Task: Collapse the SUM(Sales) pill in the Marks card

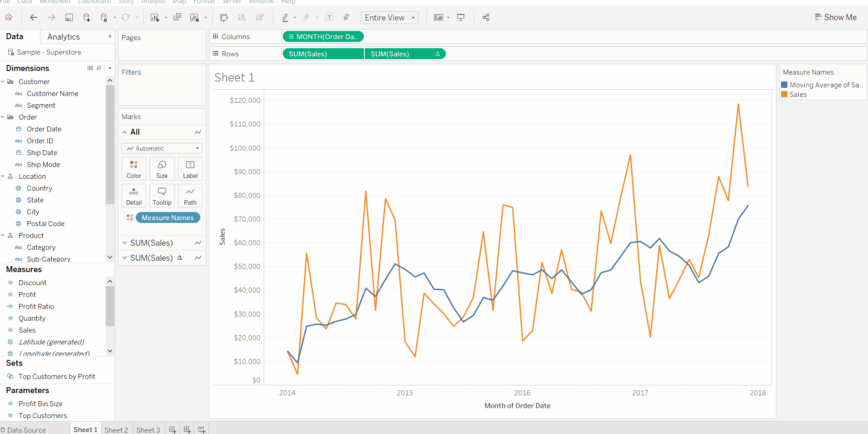Action: 124,242
